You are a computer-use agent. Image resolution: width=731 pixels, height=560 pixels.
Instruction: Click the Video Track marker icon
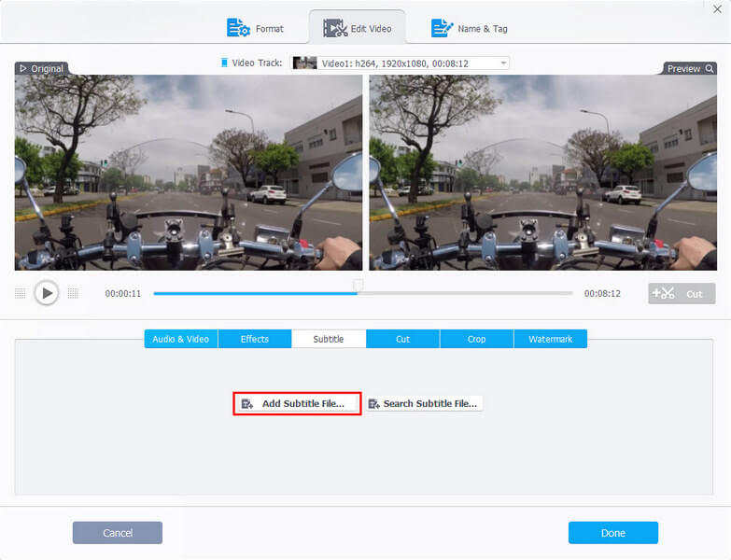point(224,63)
